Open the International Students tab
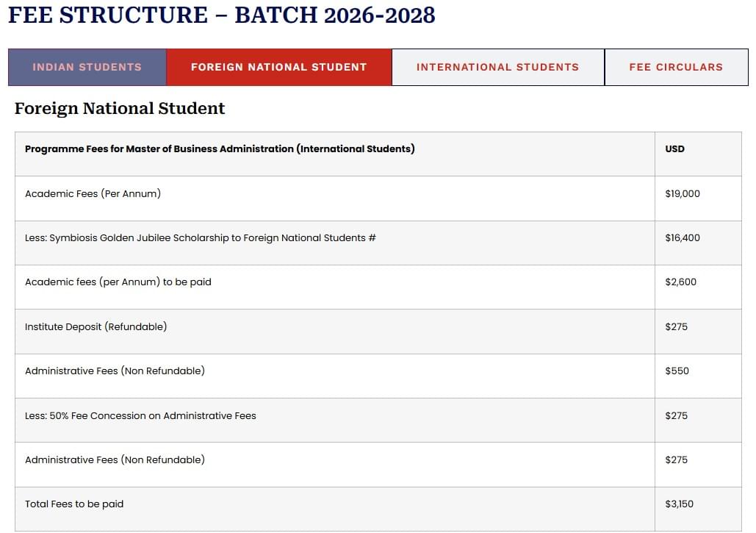 (497, 67)
